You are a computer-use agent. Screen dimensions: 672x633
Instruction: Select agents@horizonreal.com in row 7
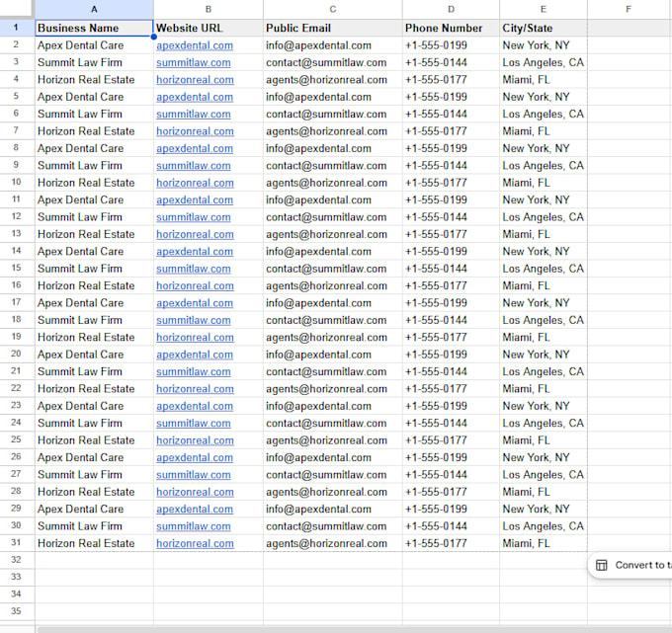point(333,131)
